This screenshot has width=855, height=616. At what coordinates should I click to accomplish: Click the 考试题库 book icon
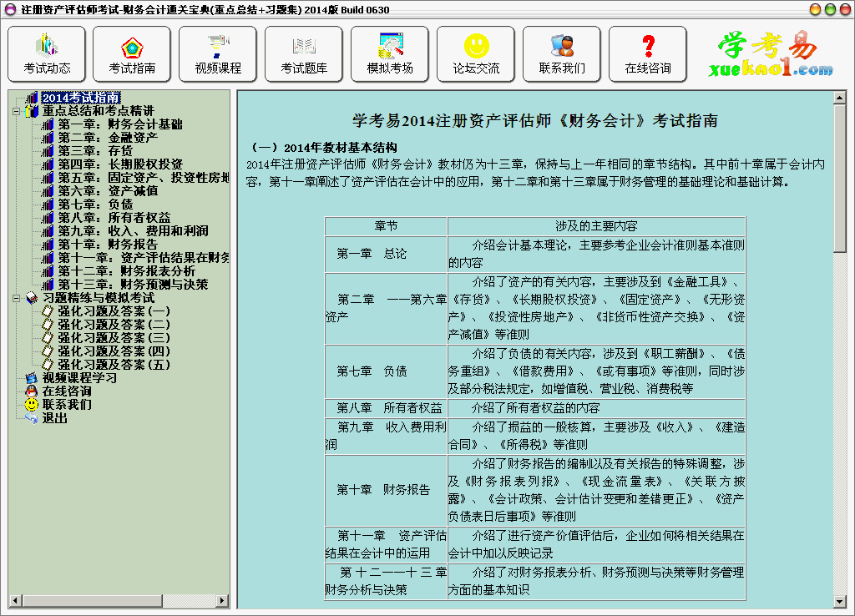(x=304, y=54)
